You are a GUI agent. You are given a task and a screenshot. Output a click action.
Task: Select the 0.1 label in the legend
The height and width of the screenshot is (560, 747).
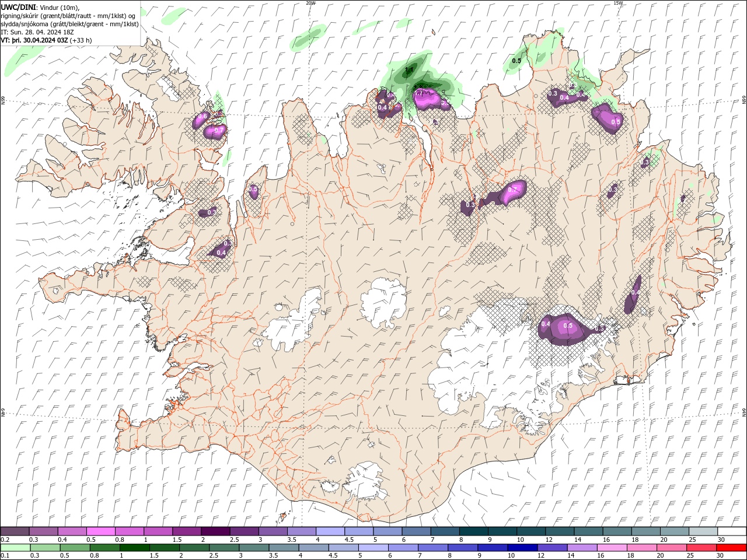click(5, 556)
